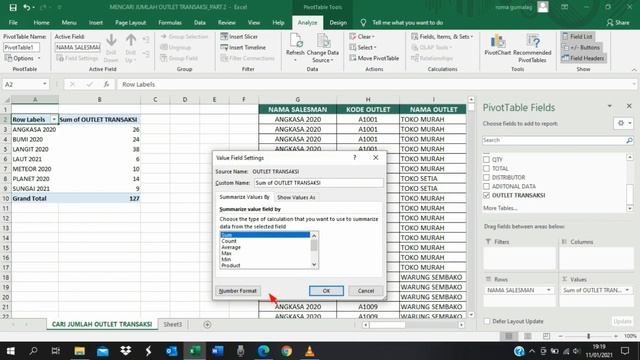Expand PivotTable Options dropdown
640x360 pixels.
click(x=22, y=58)
